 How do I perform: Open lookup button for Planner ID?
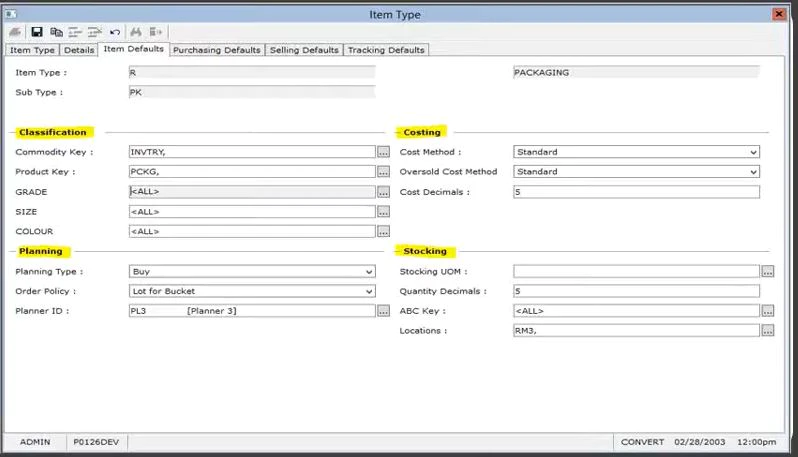pos(383,310)
